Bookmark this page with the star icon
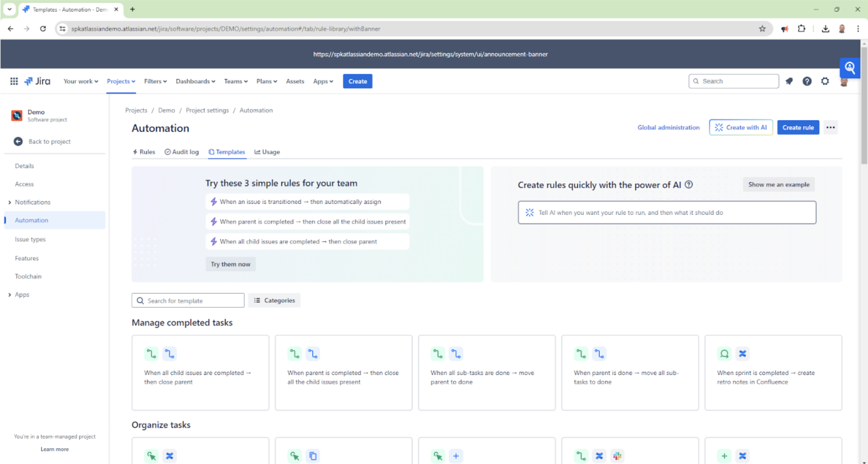The height and width of the screenshot is (464, 868). [762, 29]
